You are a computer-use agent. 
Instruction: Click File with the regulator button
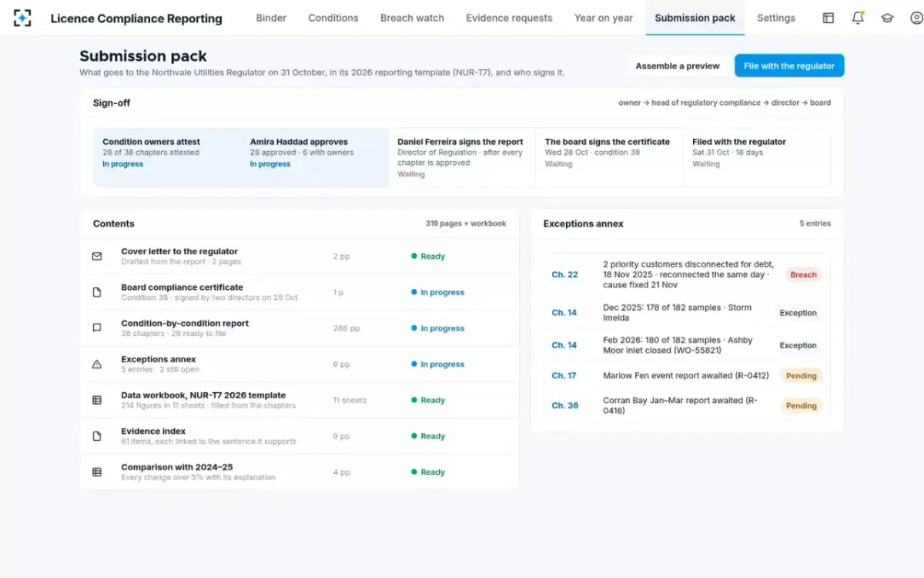789,66
